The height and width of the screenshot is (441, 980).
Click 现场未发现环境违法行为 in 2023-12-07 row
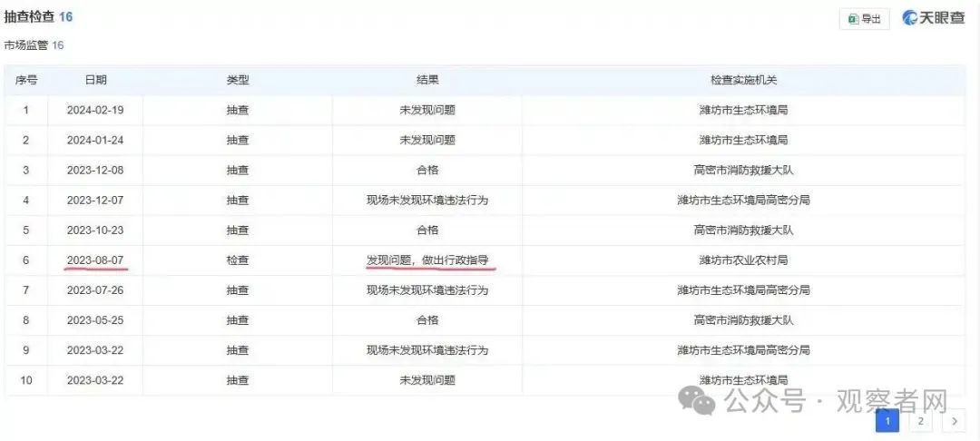[427, 200]
